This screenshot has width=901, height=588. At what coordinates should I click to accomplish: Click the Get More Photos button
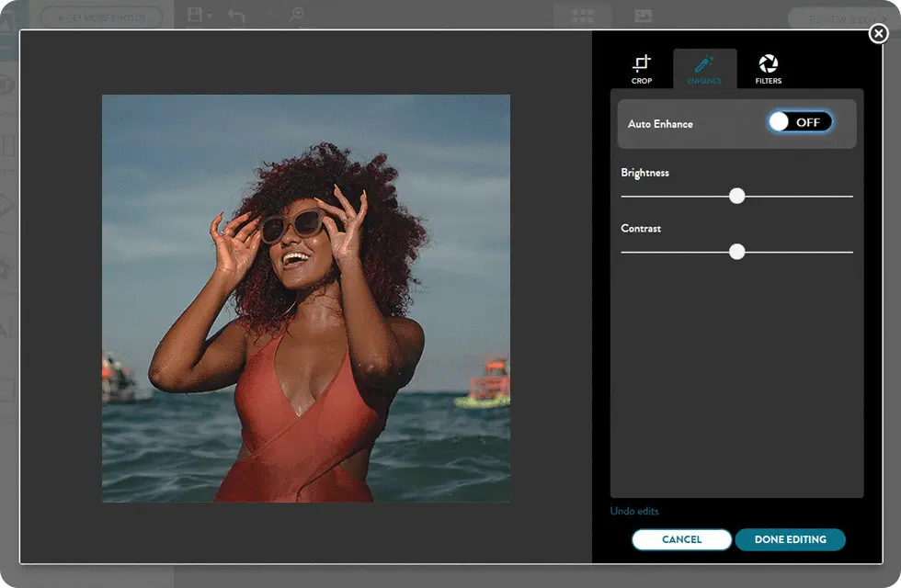click(101, 17)
